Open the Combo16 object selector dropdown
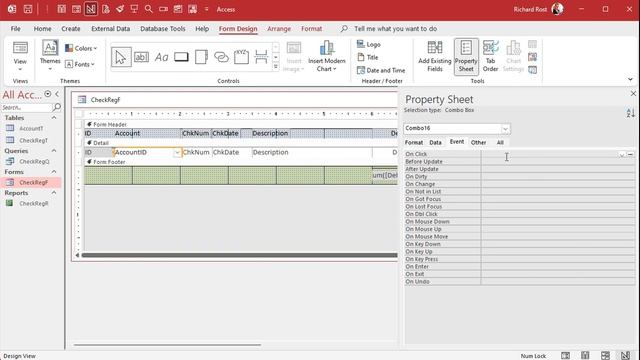This screenshot has width=640, height=360. click(505, 129)
